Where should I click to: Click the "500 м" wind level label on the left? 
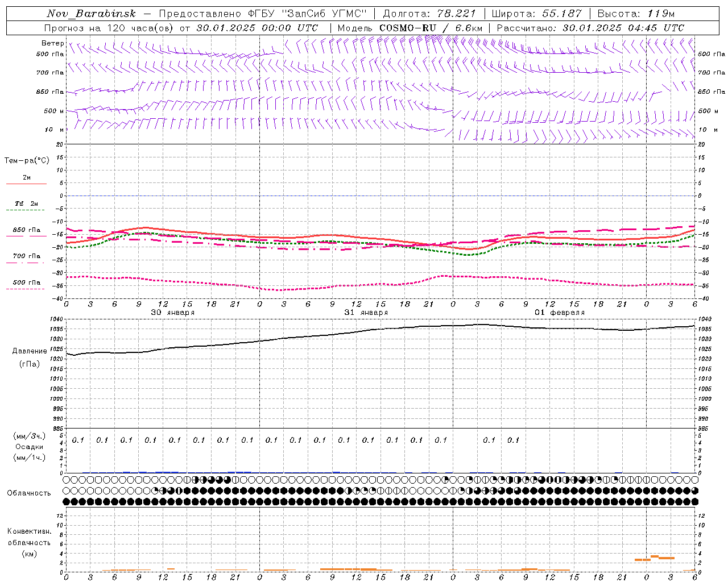pyautogui.click(x=54, y=111)
